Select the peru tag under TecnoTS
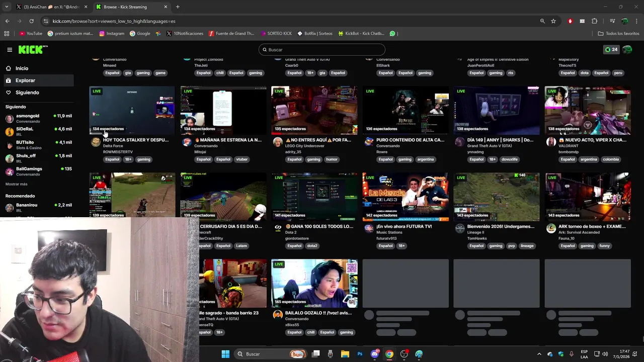The height and width of the screenshot is (362, 644). tap(618, 73)
